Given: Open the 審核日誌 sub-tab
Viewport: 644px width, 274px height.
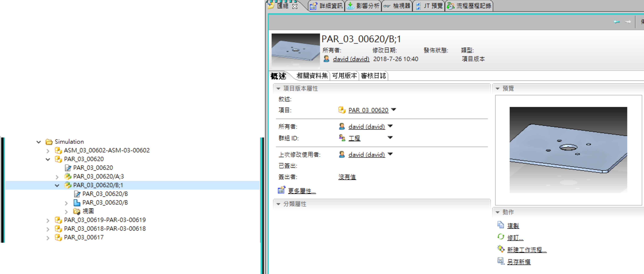Looking at the screenshot, I should [x=373, y=76].
